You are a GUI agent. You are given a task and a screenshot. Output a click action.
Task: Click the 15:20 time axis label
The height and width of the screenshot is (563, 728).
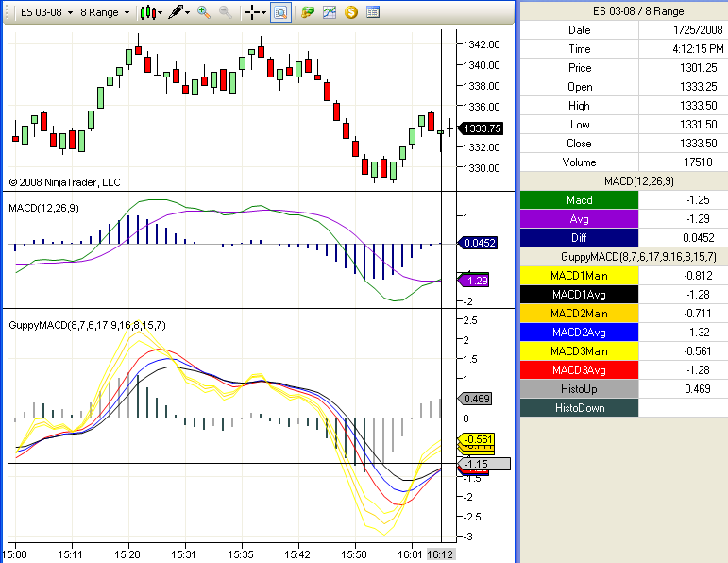127,554
